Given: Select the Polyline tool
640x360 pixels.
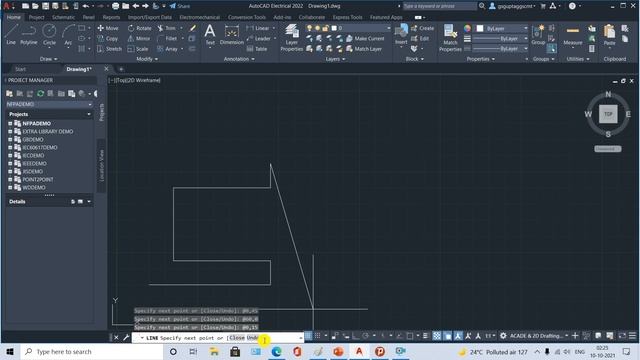Looking at the screenshot, I should tap(29, 34).
